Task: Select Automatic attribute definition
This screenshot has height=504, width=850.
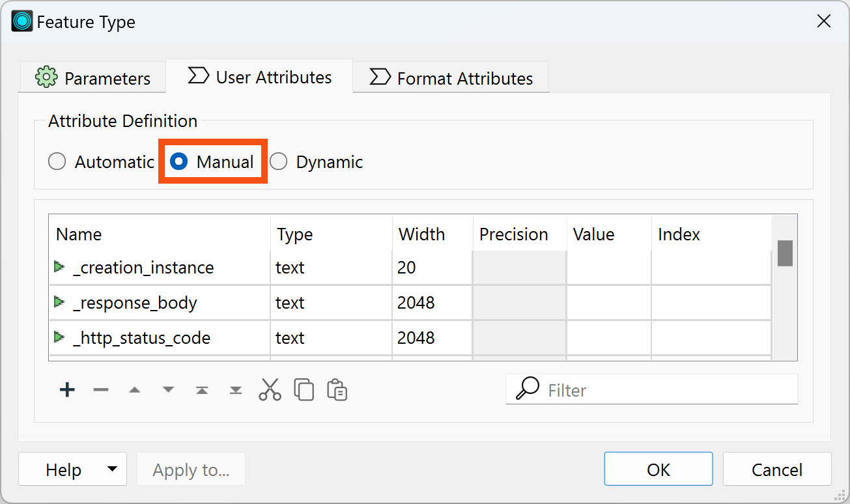Action: point(57,161)
